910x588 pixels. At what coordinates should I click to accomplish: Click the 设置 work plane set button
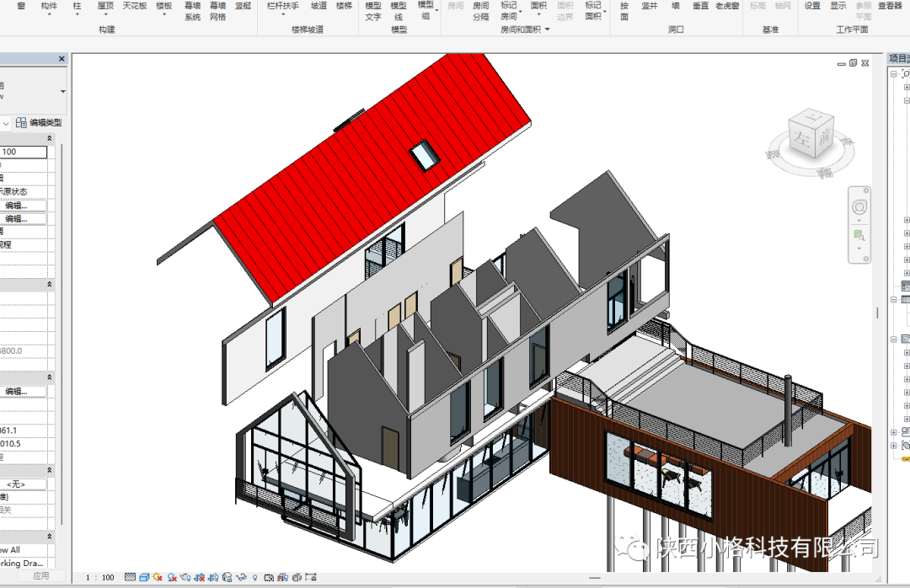(812, 6)
